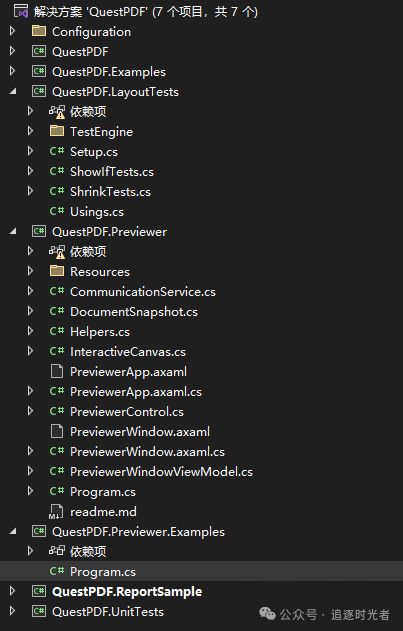Image resolution: width=403 pixels, height=631 pixels.
Task: Click the solution icon next to 'QuestPDF' solution
Action: point(21,12)
